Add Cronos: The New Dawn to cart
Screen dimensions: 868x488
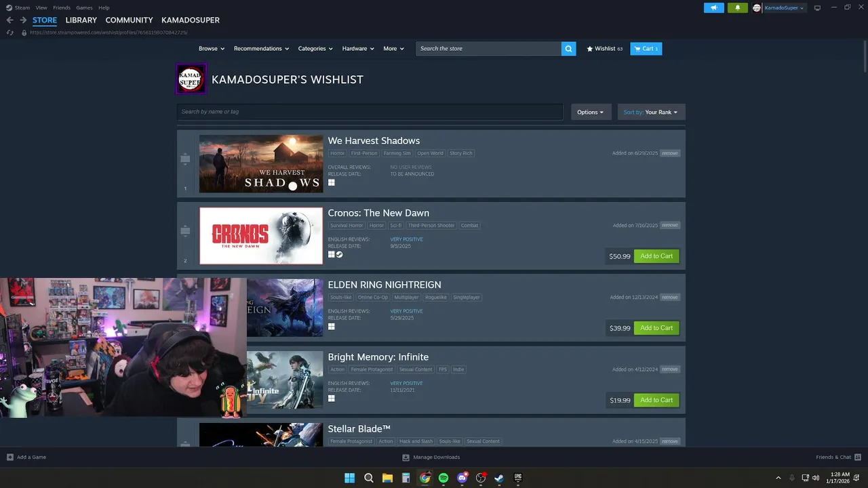[x=656, y=256]
